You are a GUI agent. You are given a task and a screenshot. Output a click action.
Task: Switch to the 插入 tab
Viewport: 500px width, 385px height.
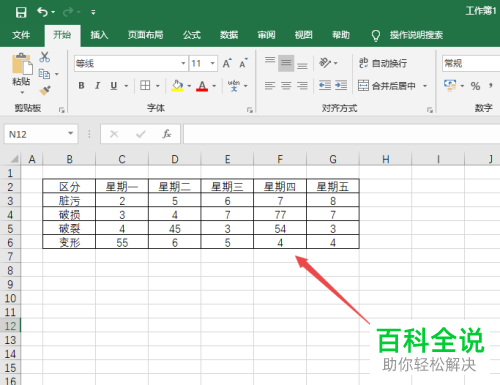pos(99,35)
